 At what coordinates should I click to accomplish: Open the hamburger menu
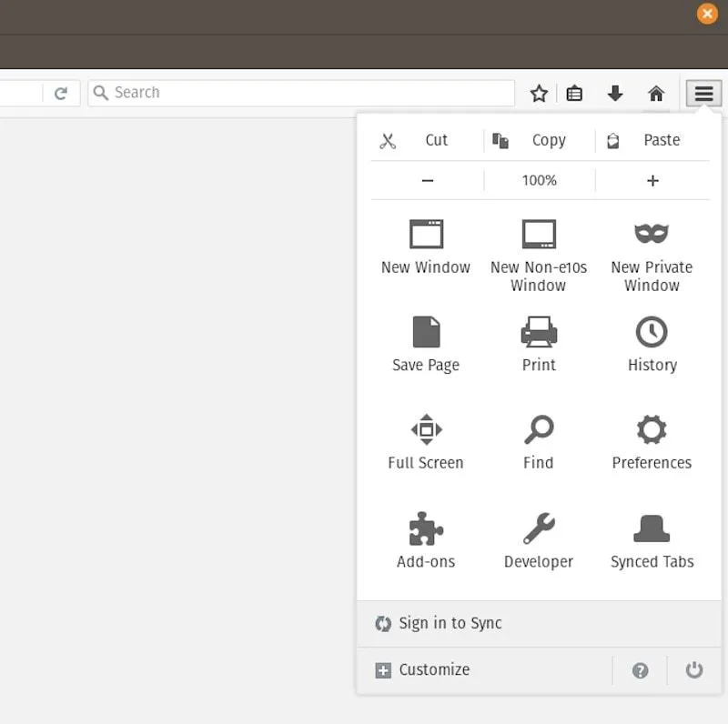click(703, 92)
